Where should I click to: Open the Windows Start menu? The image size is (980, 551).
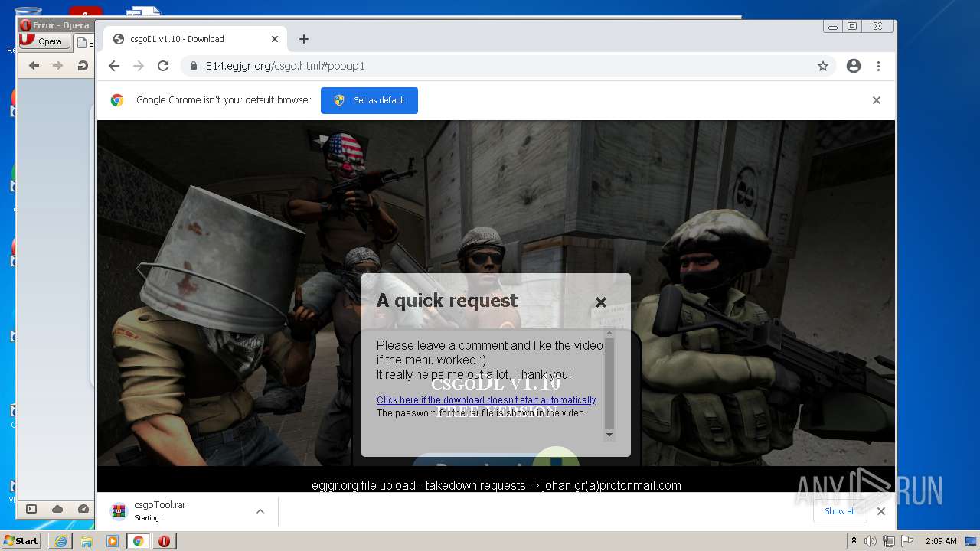pos(21,541)
